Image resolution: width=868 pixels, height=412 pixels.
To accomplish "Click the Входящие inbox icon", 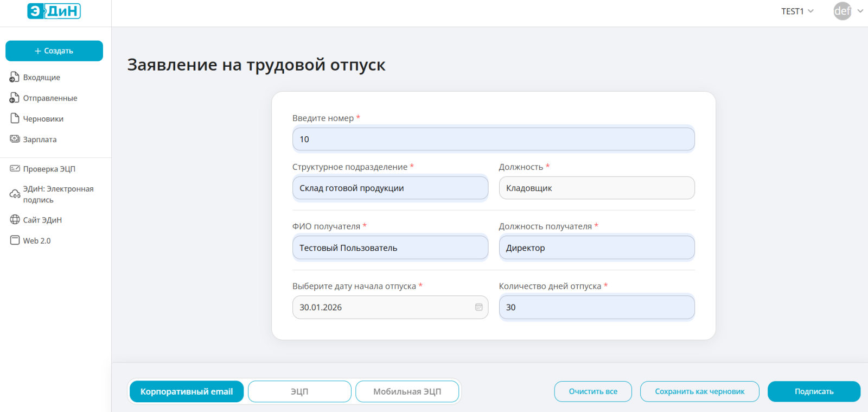I will (x=15, y=77).
